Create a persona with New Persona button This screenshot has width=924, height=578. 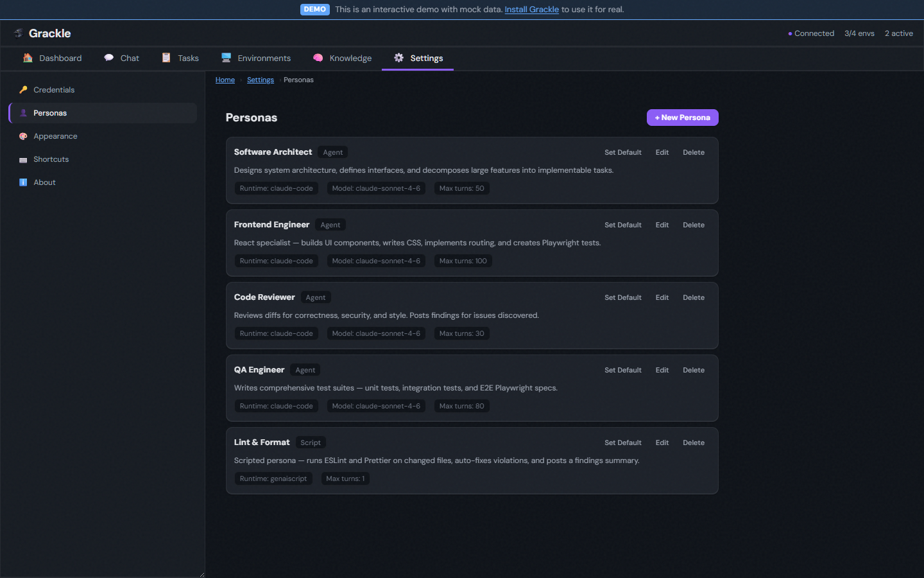682,118
